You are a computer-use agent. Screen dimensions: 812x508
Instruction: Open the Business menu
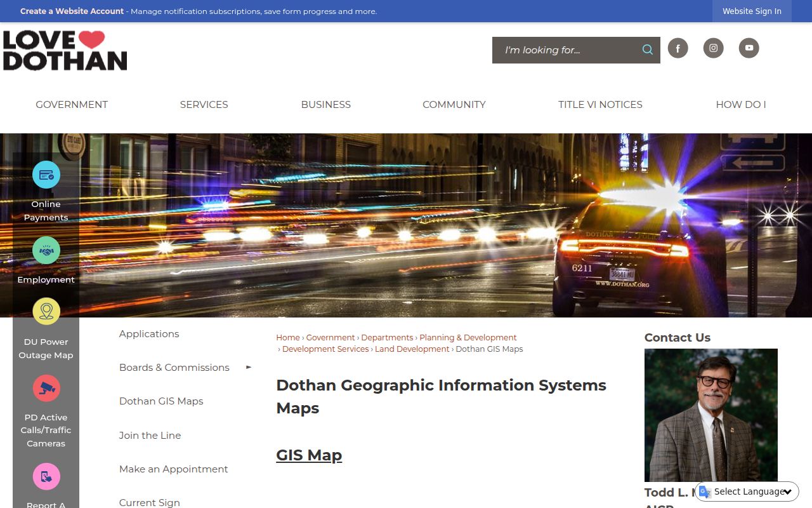(x=325, y=105)
